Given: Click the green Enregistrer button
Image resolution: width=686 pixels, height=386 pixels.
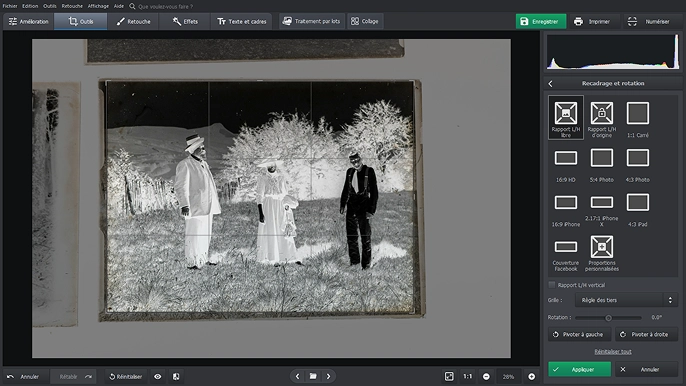Looking at the screenshot, I should point(541,21).
